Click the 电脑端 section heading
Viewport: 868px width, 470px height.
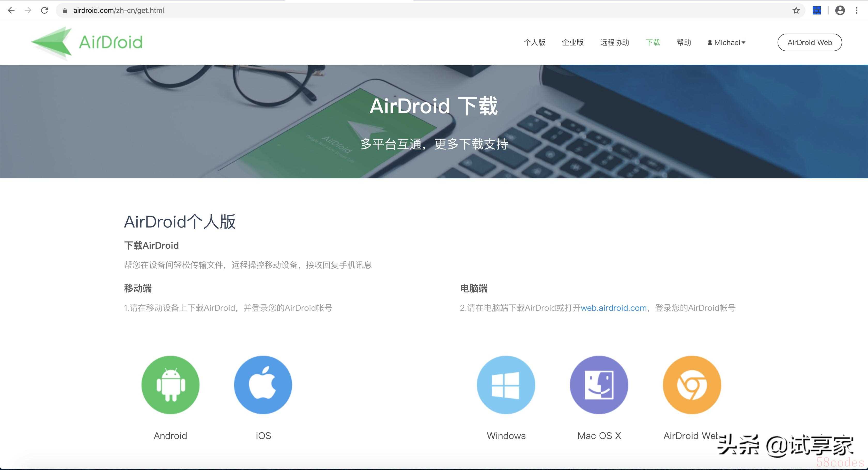click(474, 289)
